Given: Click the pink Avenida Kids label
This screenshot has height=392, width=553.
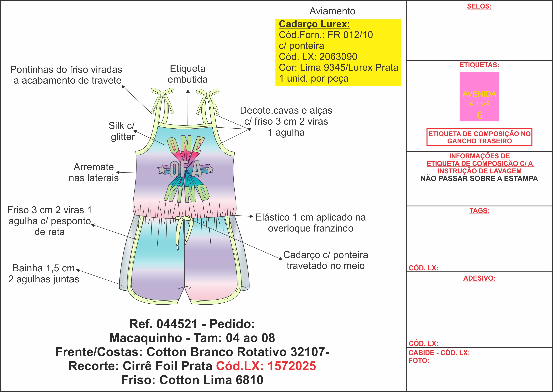Looking at the screenshot, I should (x=479, y=97).
